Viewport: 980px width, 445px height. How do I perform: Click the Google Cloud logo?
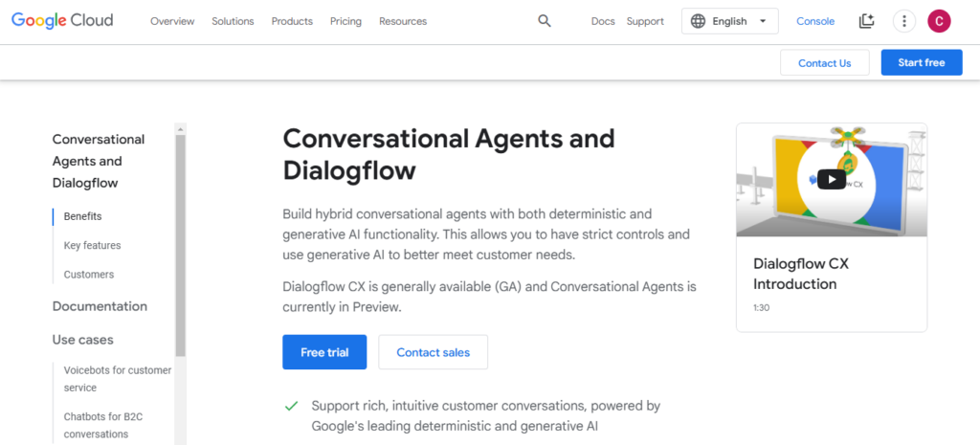(x=62, y=21)
